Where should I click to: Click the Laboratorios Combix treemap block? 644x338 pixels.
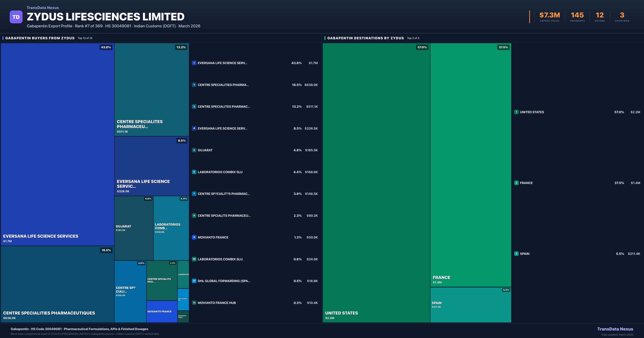(x=171, y=228)
